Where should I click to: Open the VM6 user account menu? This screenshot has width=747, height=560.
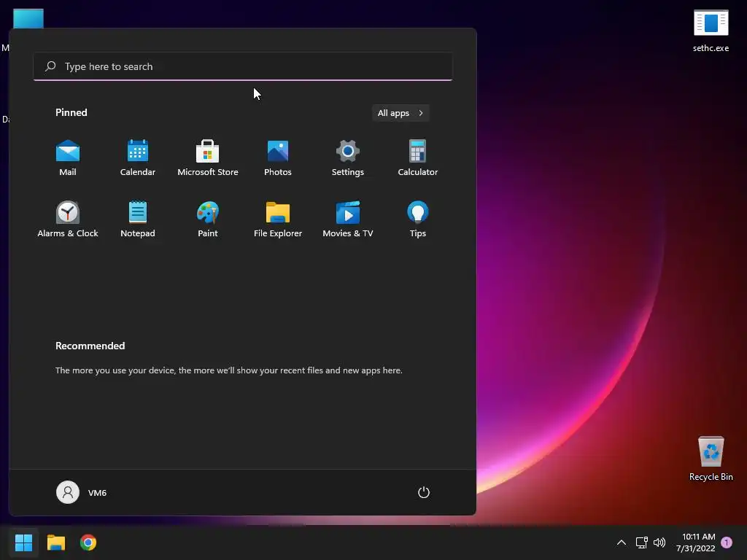[82, 492]
